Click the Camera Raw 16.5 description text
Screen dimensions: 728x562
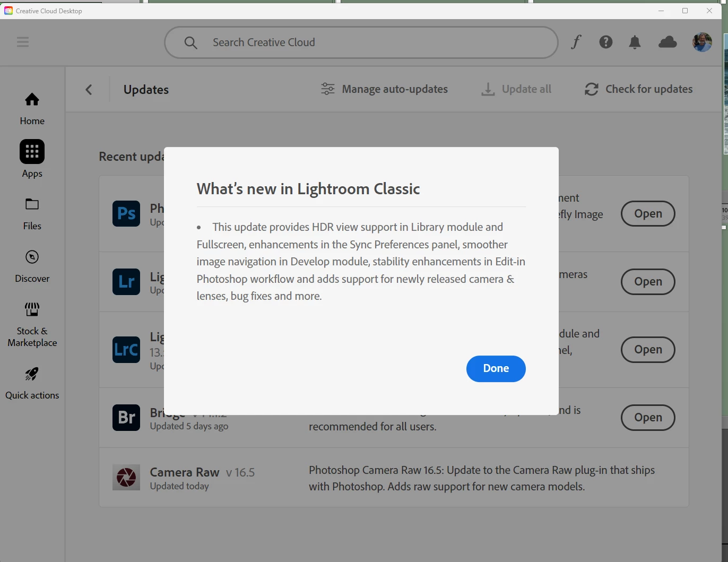482,478
